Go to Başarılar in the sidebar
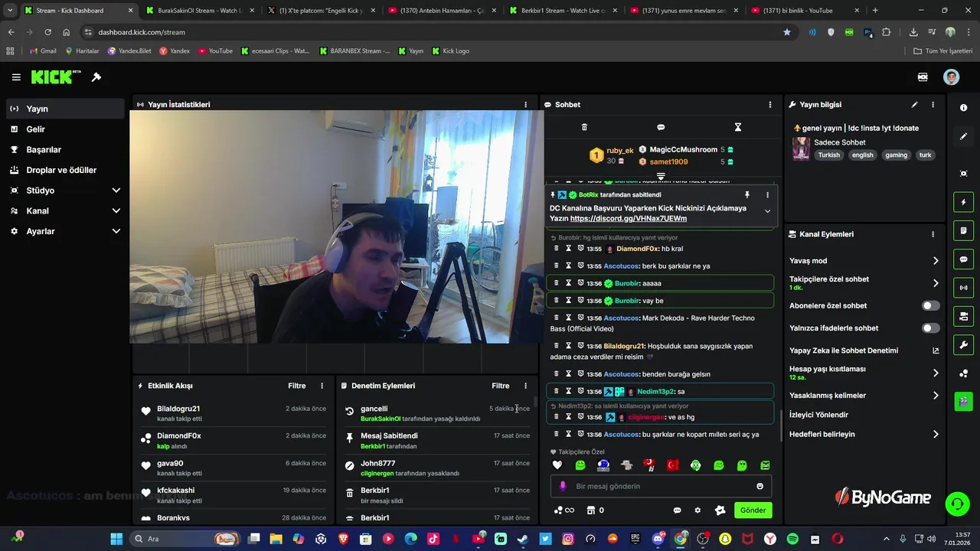This screenshot has height=551, width=980. click(x=65, y=150)
